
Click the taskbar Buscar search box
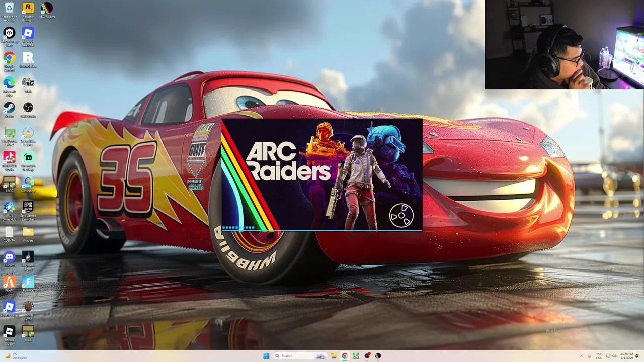coord(299,356)
